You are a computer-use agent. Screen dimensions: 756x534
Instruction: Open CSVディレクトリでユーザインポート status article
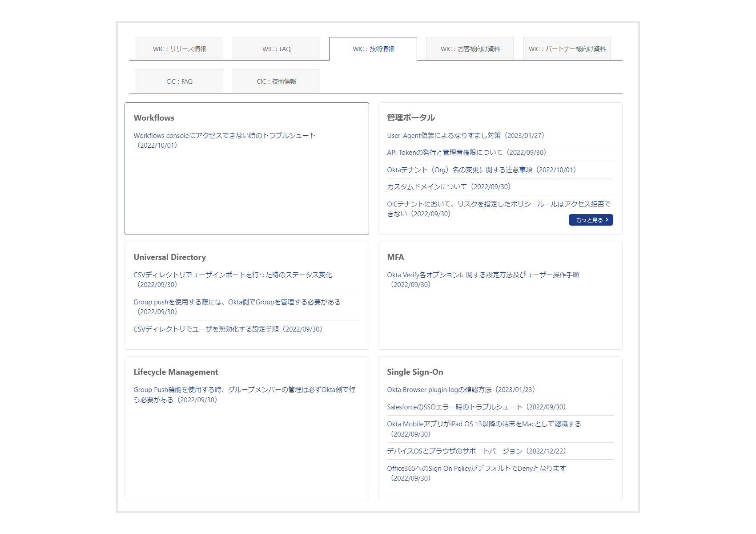pos(233,275)
